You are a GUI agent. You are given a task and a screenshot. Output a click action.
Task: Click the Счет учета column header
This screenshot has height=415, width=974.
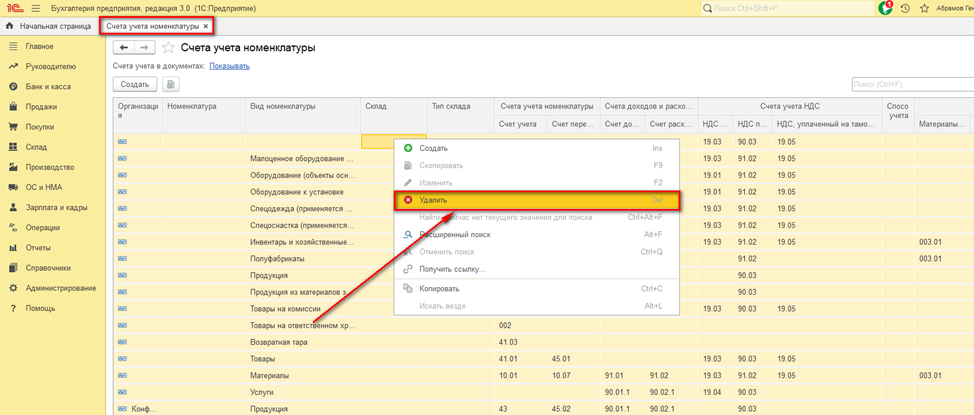(521, 124)
